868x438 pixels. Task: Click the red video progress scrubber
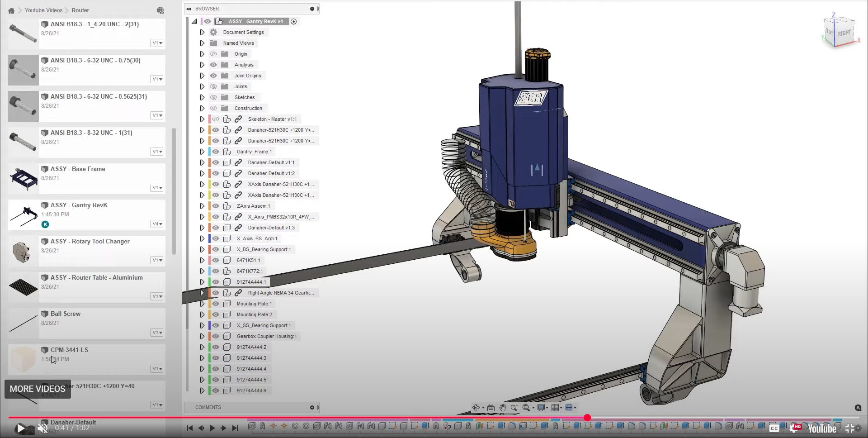click(587, 418)
